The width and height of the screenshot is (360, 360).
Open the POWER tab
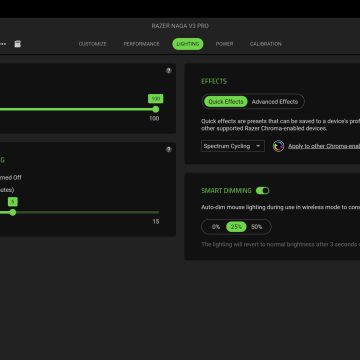coord(224,44)
